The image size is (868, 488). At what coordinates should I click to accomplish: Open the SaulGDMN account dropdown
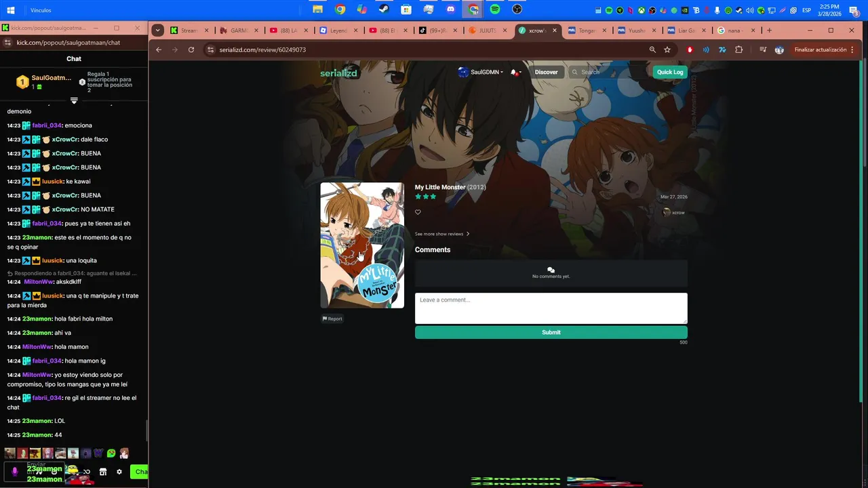pyautogui.click(x=481, y=72)
